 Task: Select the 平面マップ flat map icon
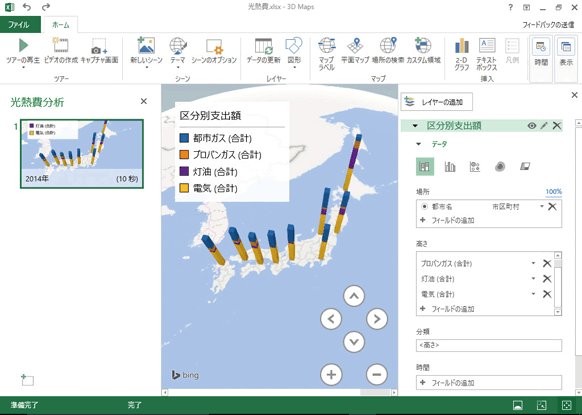(355, 46)
